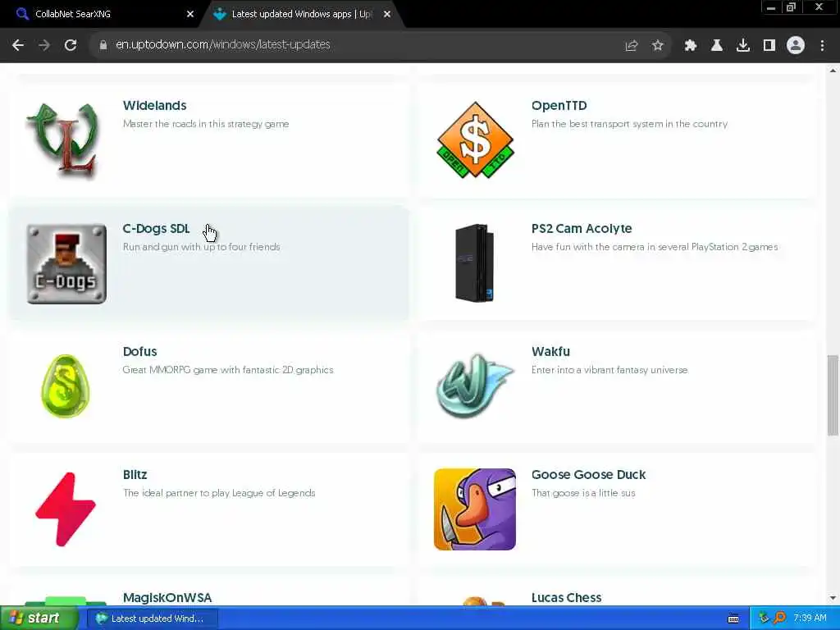Click 'Have fun with the camera' PlayStation 2 description
Viewport: 840px width, 630px height.
pos(655,247)
